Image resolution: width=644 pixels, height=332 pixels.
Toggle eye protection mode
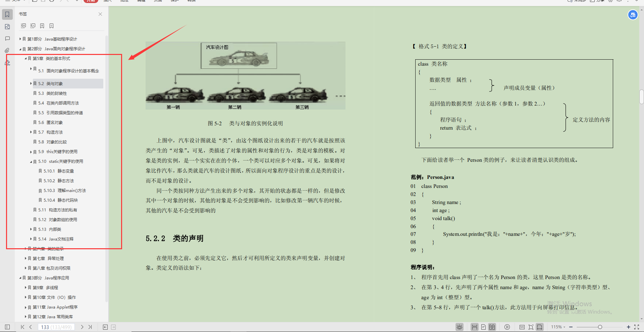[x=460, y=327]
